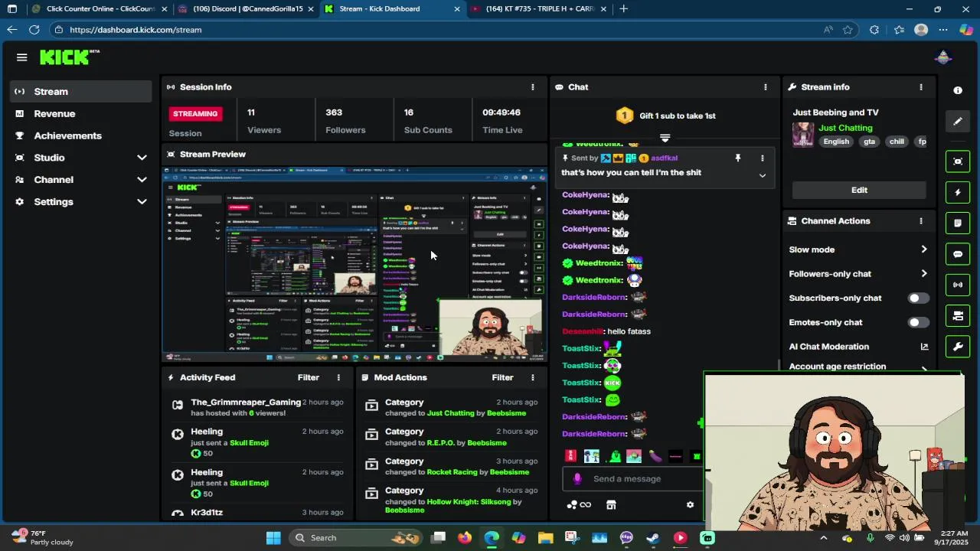Click the channel points infinity icon
Screen dimensions: 980x551
[579, 505]
